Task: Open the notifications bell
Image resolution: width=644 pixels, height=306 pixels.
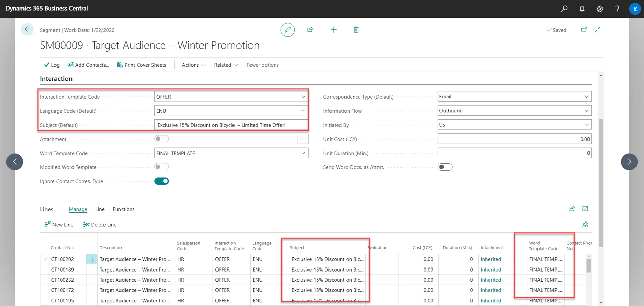Action: [582, 9]
